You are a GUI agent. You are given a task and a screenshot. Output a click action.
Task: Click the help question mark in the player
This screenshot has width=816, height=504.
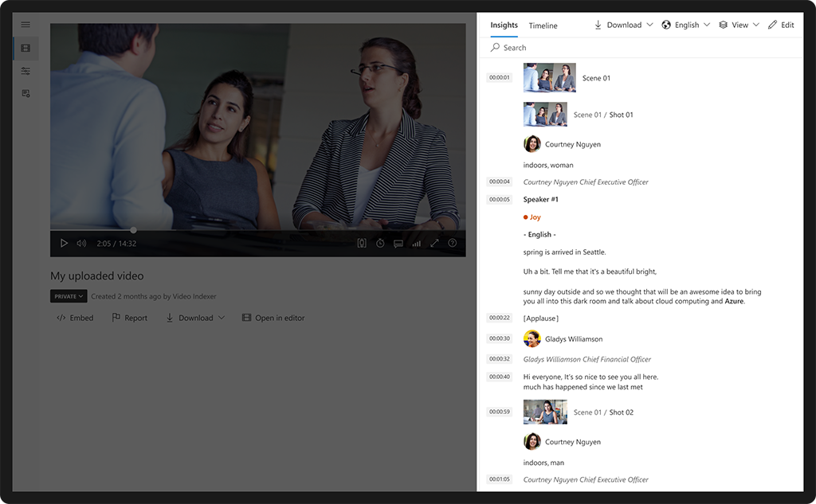452,243
